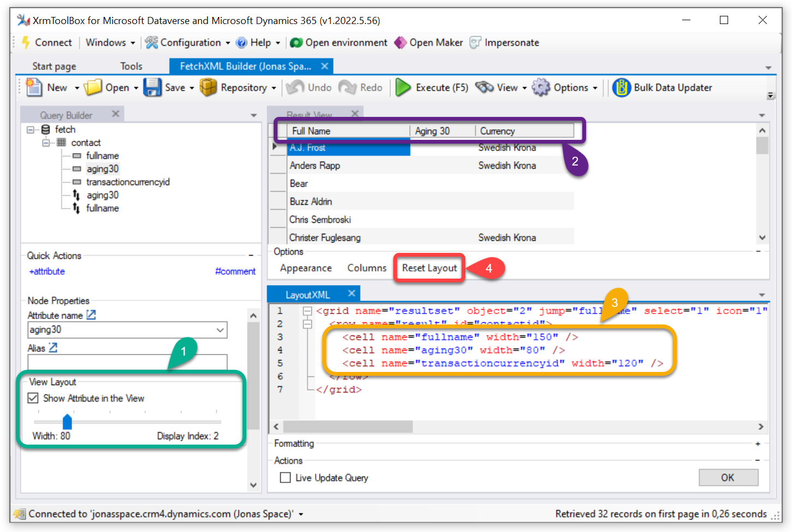Select the Bear result row

coord(430,184)
